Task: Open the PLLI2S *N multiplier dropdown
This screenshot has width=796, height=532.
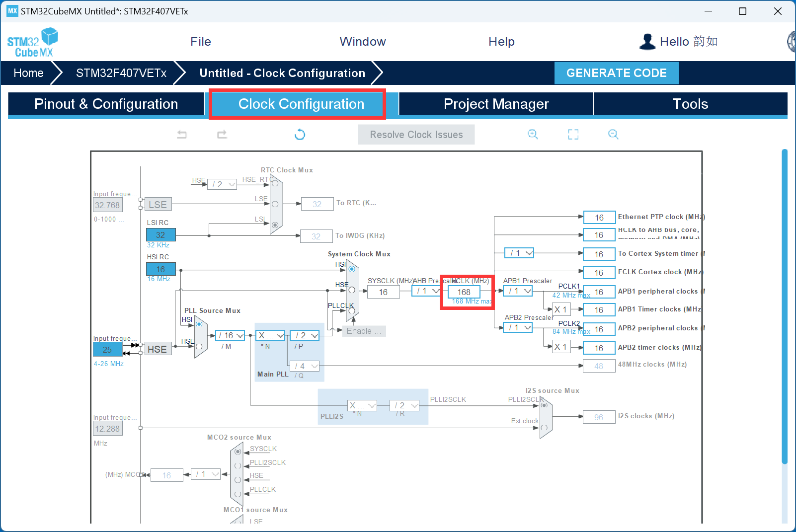Action: pyautogui.click(x=362, y=405)
